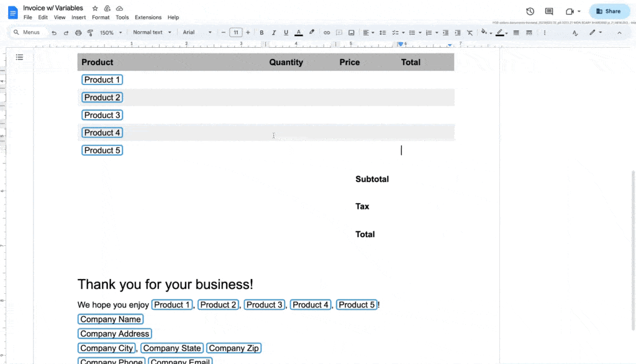Activate the paint format tool
Screen dimensions: 636x364
(91, 33)
